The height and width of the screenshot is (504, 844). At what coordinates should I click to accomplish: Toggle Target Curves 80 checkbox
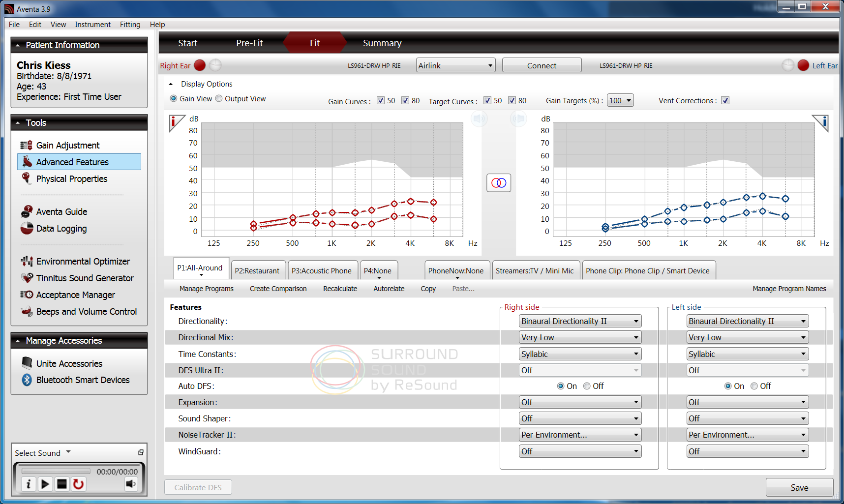[x=512, y=100]
